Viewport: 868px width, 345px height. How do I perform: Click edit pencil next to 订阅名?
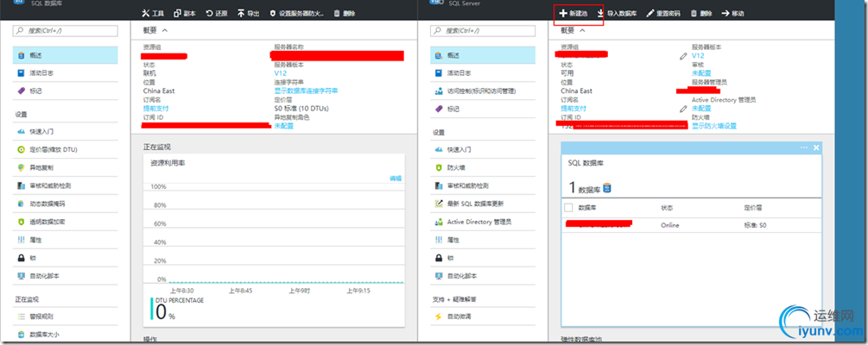pyautogui.click(x=683, y=109)
